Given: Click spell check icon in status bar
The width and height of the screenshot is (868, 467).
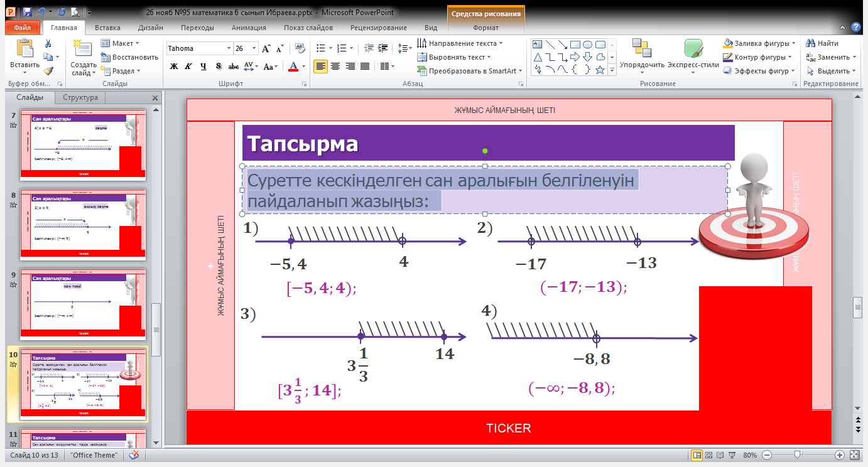Looking at the screenshot, I should click(134, 455).
